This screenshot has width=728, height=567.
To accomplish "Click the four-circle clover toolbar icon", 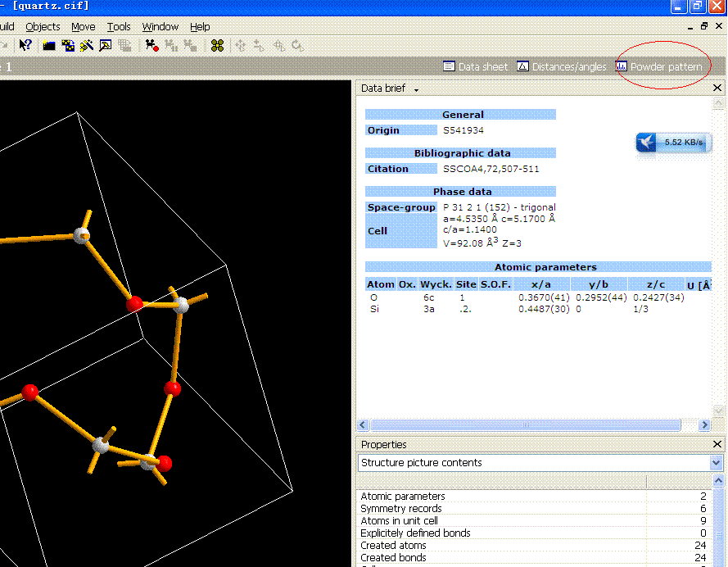I will click(217, 46).
